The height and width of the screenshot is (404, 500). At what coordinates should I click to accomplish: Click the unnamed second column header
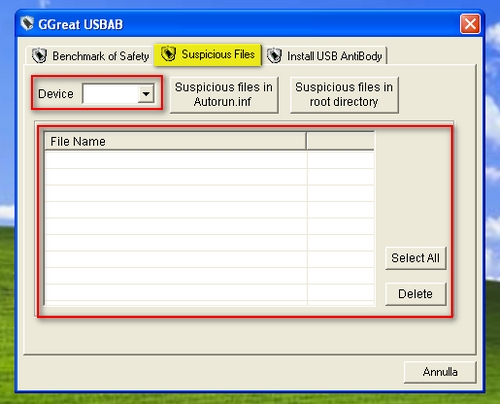tap(340, 141)
